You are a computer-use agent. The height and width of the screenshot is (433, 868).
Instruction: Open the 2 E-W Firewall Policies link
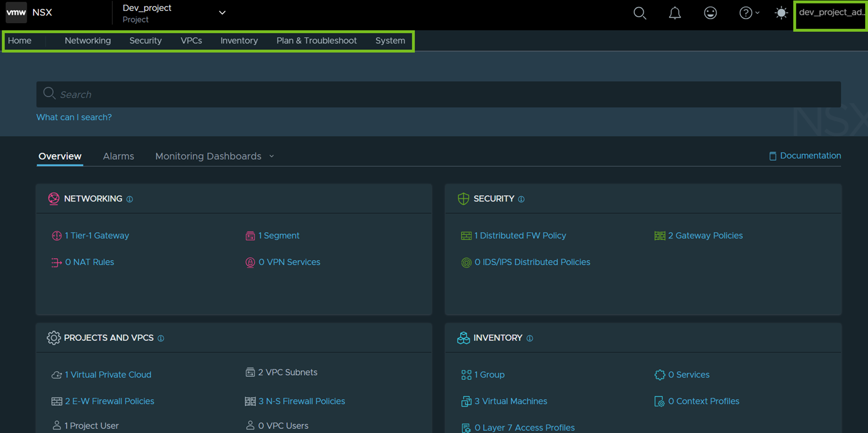(109, 401)
